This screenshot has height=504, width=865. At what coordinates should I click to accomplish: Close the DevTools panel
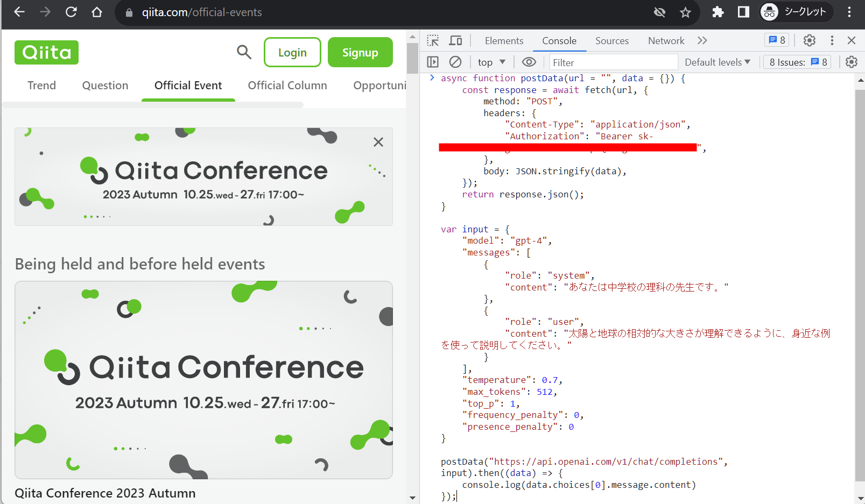[852, 40]
